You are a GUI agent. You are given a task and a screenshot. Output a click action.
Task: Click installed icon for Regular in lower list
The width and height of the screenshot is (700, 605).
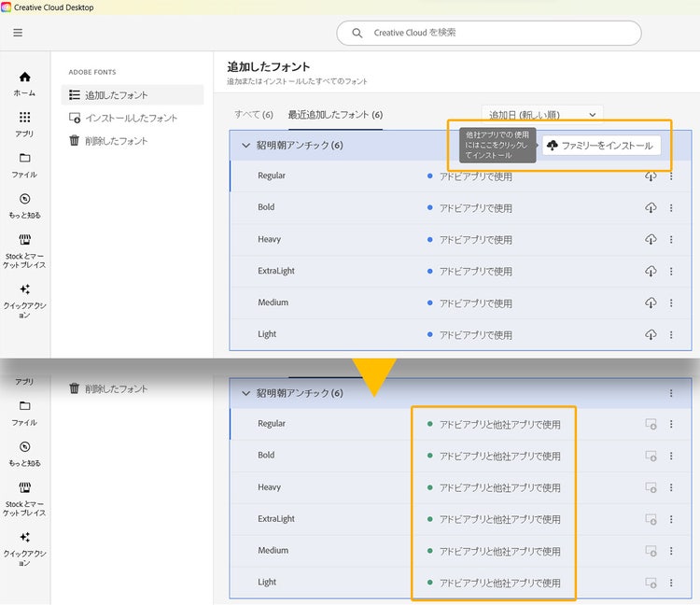point(651,424)
